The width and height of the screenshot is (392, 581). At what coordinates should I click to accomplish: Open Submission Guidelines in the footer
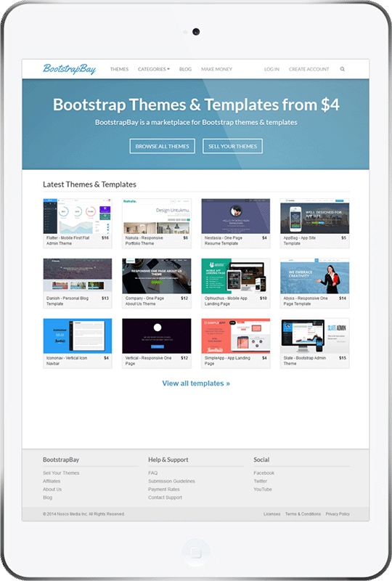click(x=171, y=481)
